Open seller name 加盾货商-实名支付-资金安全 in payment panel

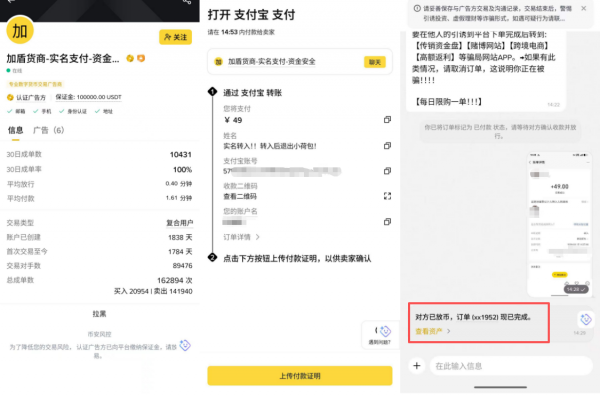pos(272,62)
